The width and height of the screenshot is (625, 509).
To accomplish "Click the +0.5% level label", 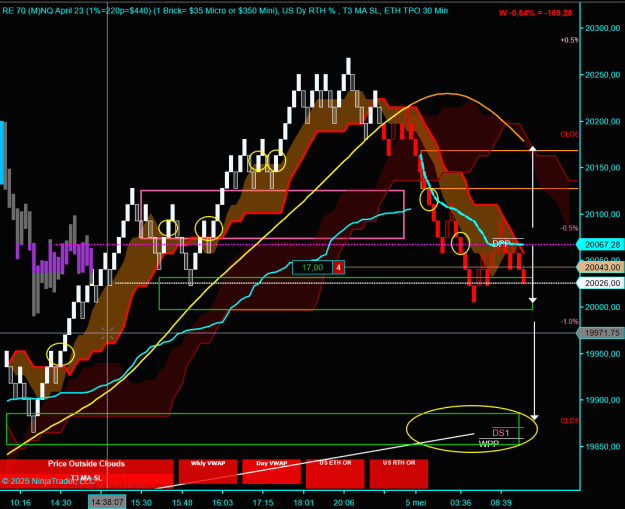I will 569,40.
